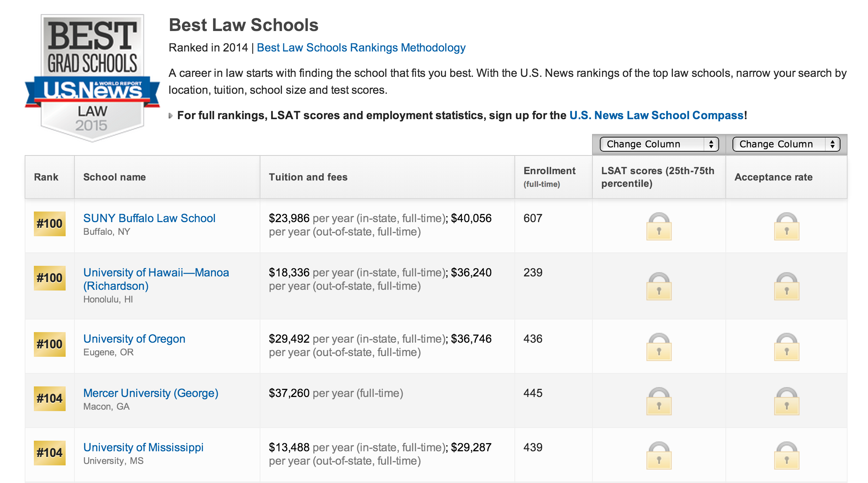Screen dimensions: 868x483
Task: Open Best Law Schools Rankings Methodology link
Action: [361, 48]
